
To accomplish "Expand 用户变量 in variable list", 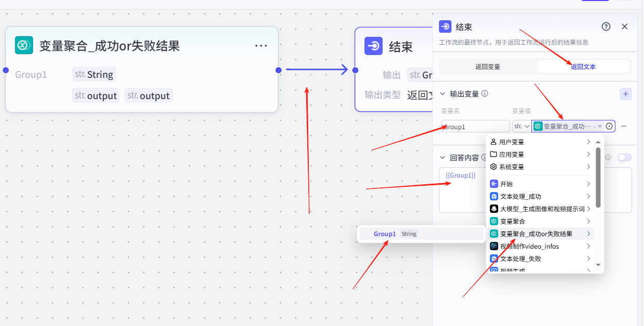I will click(540, 142).
